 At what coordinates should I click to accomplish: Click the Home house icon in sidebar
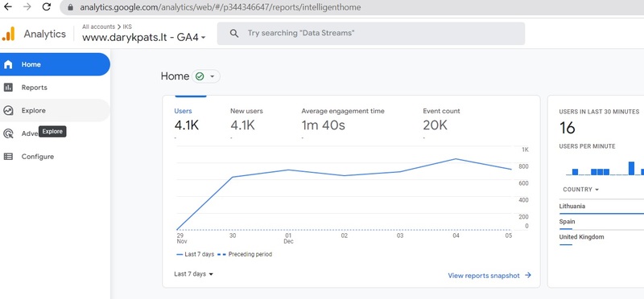coord(8,64)
